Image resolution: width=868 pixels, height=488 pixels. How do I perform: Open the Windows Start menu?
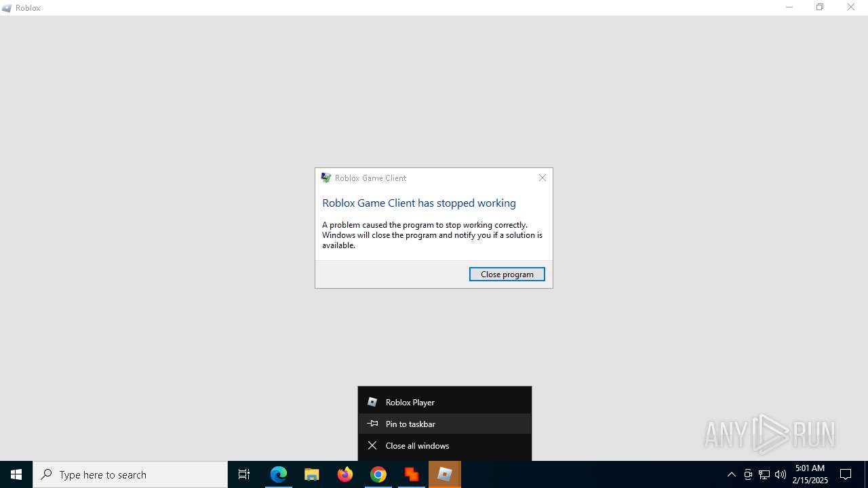[16, 474]
